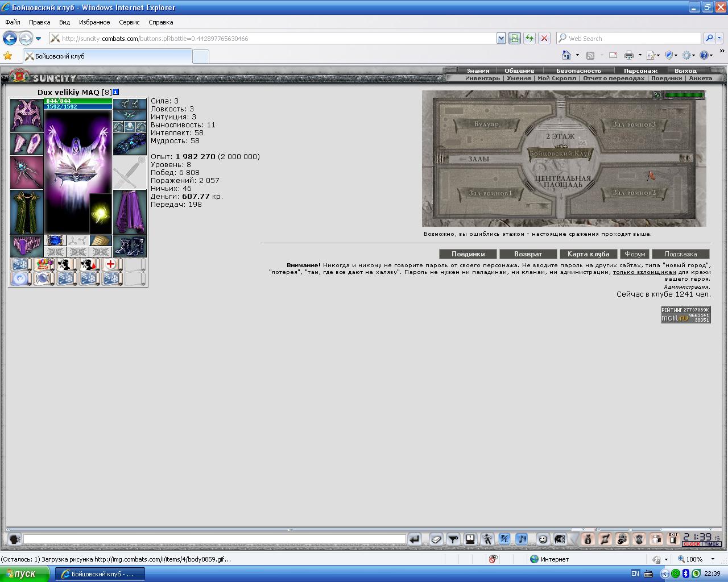Toggle the music note sound button
728x582 pixels.
point(522,539)
